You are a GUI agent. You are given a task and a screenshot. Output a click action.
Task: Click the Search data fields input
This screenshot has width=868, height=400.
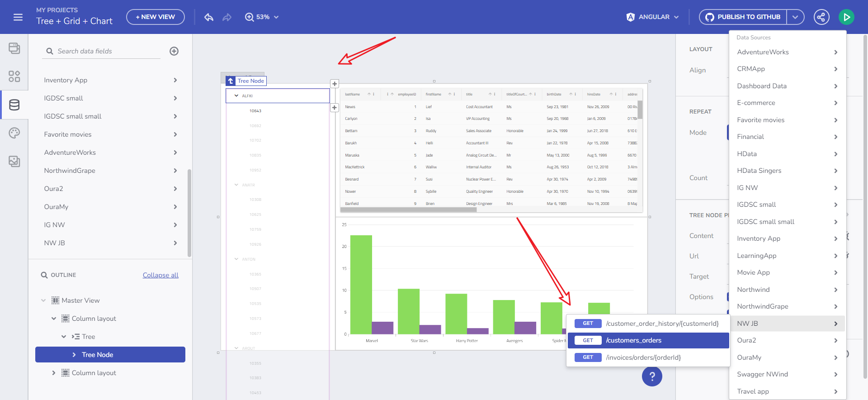point(106,51)
